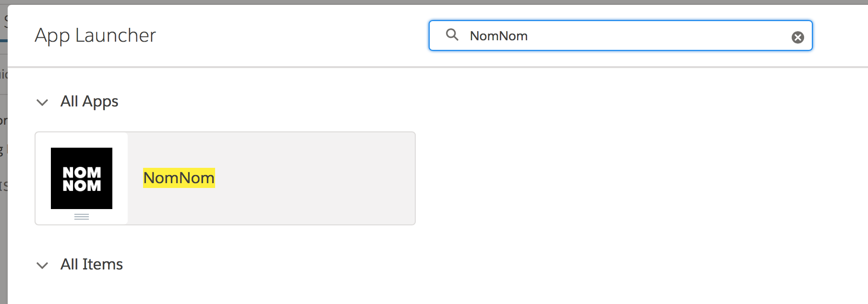This screenshot has width=868, height=304.
Task: Clear the NomNom search with the X icon
Action: 797,37
